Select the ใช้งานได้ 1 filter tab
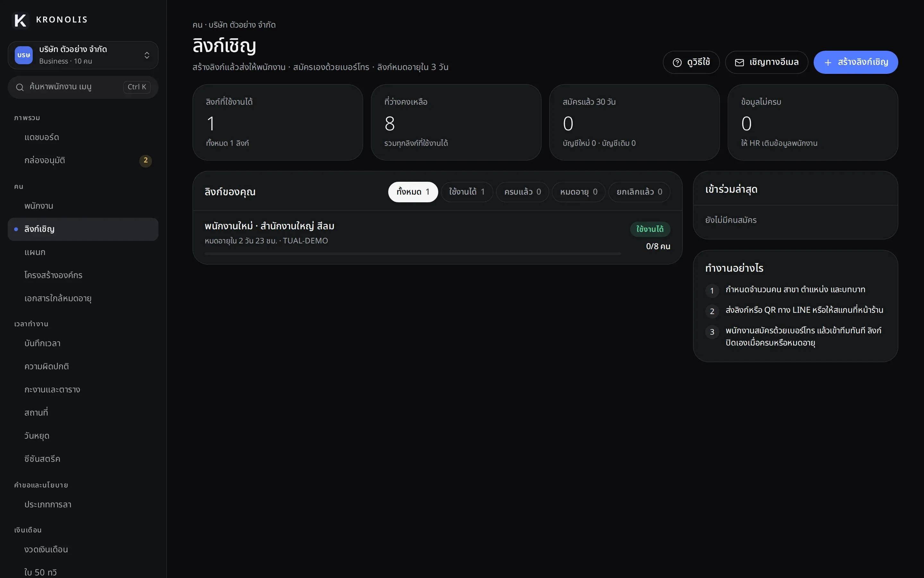 click(467, 192)
